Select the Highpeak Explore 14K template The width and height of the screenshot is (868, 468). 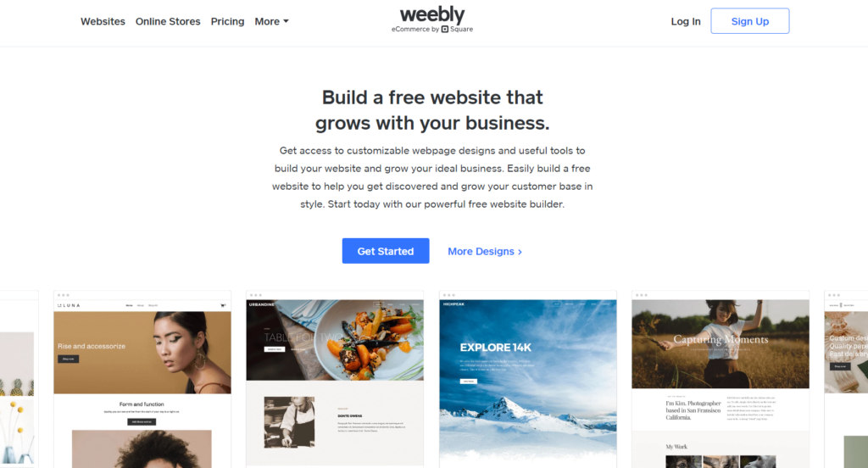pos(527,379)
